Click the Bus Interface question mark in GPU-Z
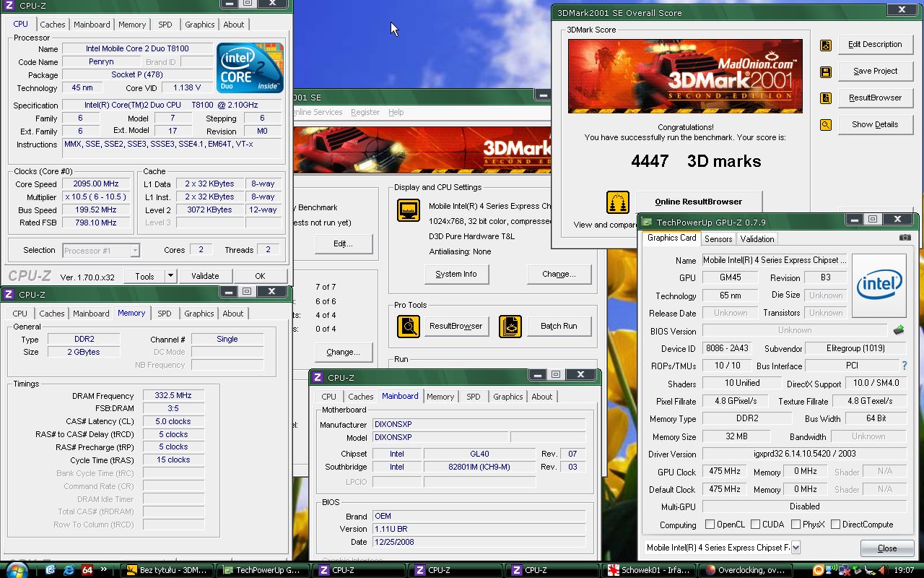This screenshot has width=924, height=578. click(905, 366)
